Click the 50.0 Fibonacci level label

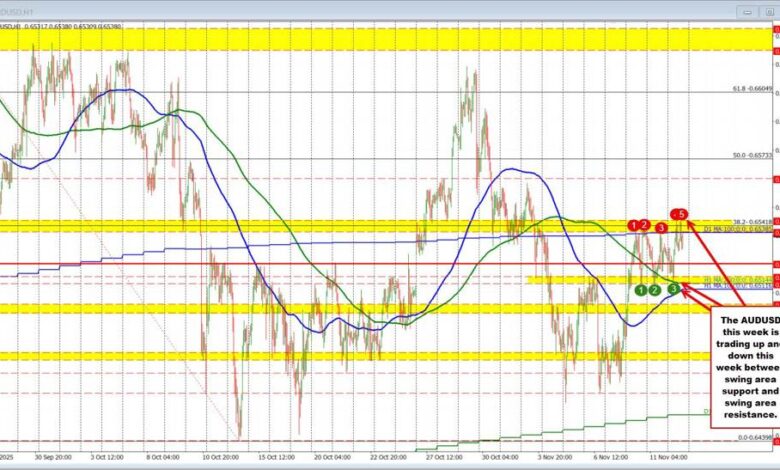(754, 156)
